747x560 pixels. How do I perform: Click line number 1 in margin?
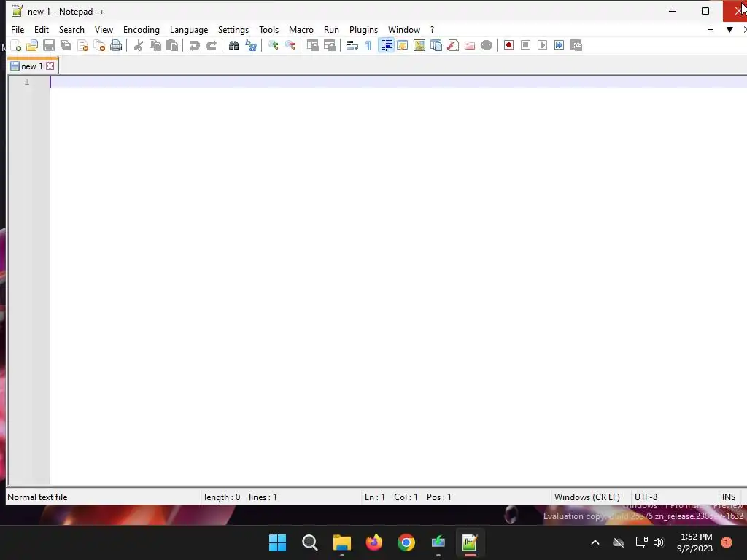coord(27,82)
